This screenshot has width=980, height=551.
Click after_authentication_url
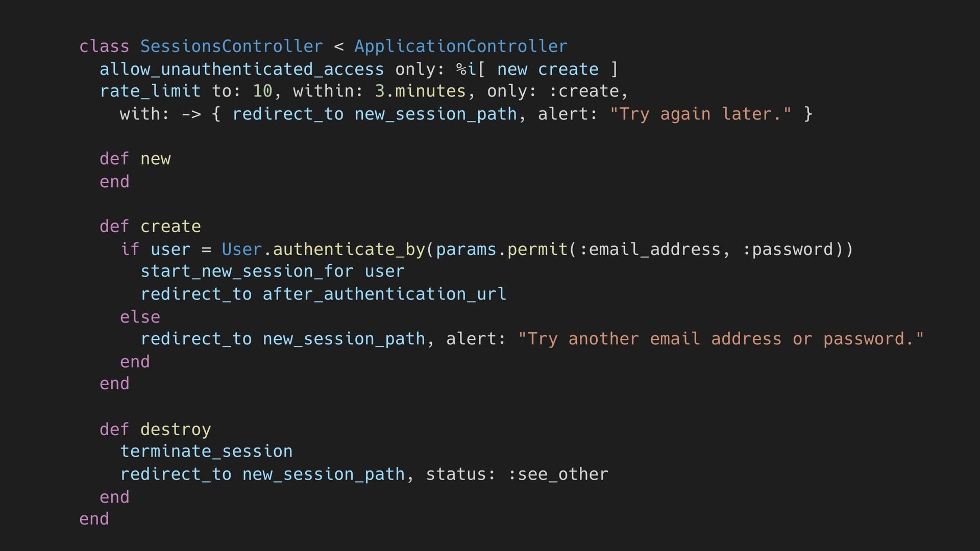384,294
